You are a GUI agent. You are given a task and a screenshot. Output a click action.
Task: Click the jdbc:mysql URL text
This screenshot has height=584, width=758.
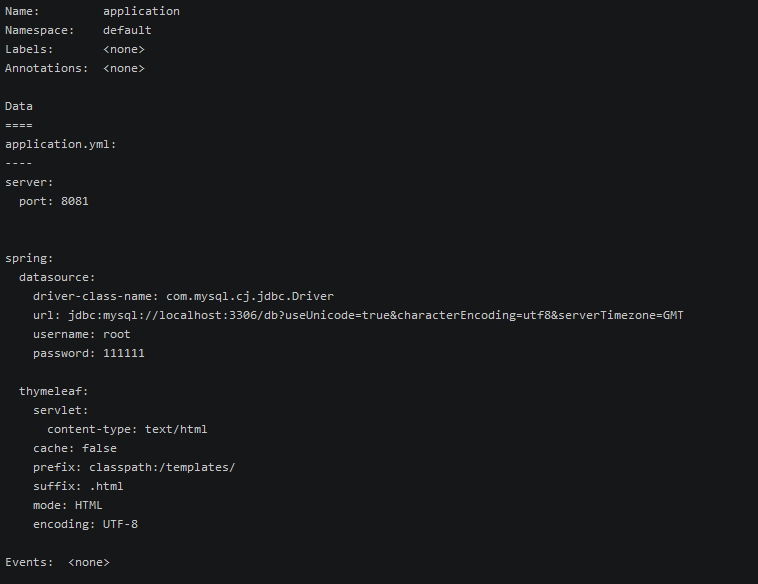[x=386, y=315]
